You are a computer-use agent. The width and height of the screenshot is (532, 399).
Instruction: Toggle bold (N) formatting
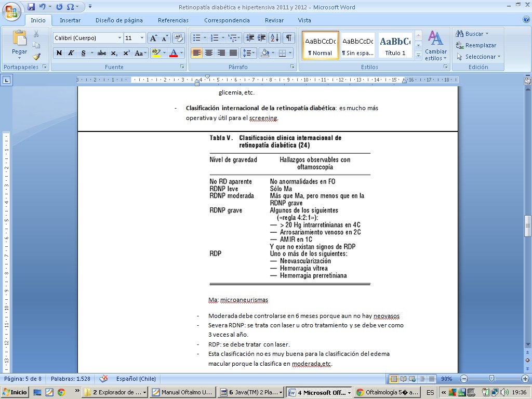(59, 53)
